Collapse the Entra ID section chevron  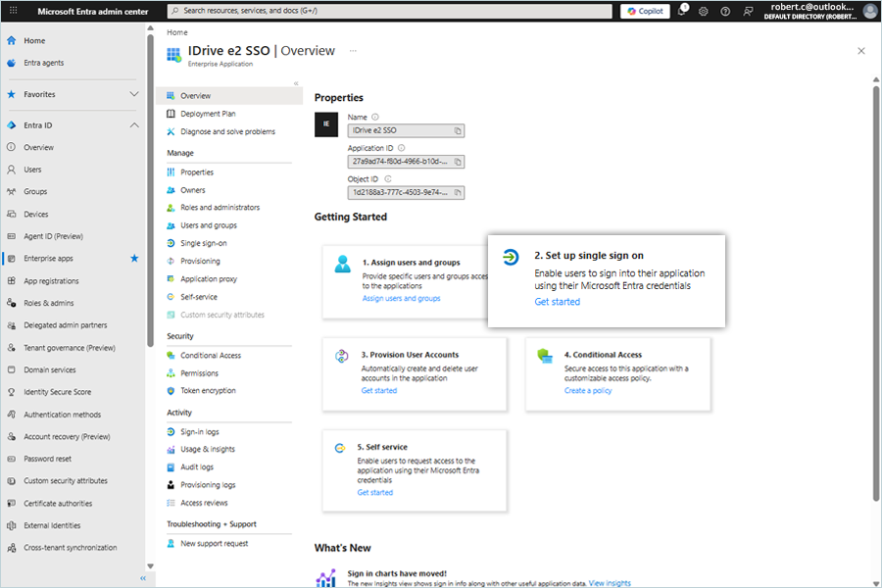point(134,124)
